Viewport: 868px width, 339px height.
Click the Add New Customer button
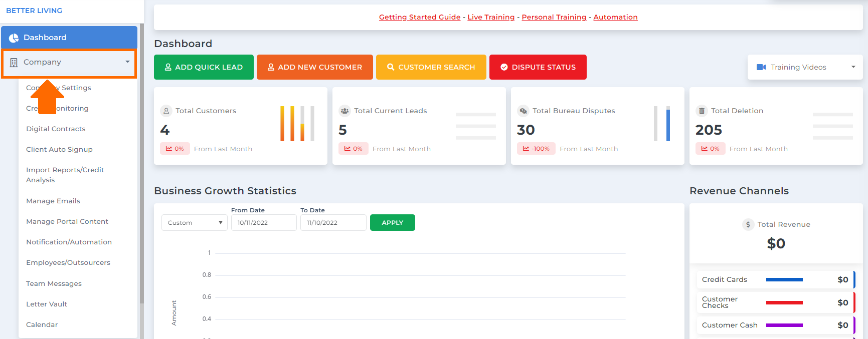point(315,67)
